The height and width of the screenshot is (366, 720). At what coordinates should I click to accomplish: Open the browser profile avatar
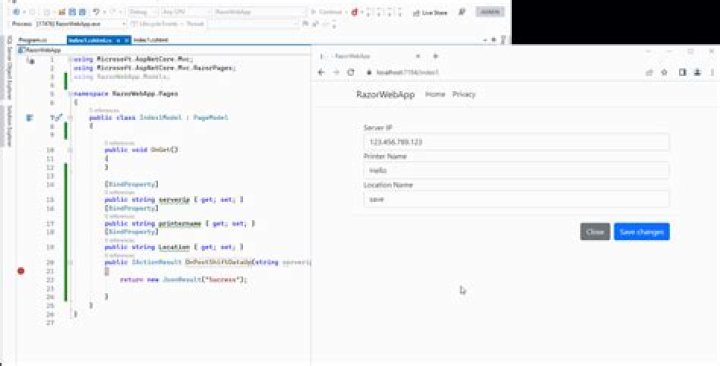(697, 73)
